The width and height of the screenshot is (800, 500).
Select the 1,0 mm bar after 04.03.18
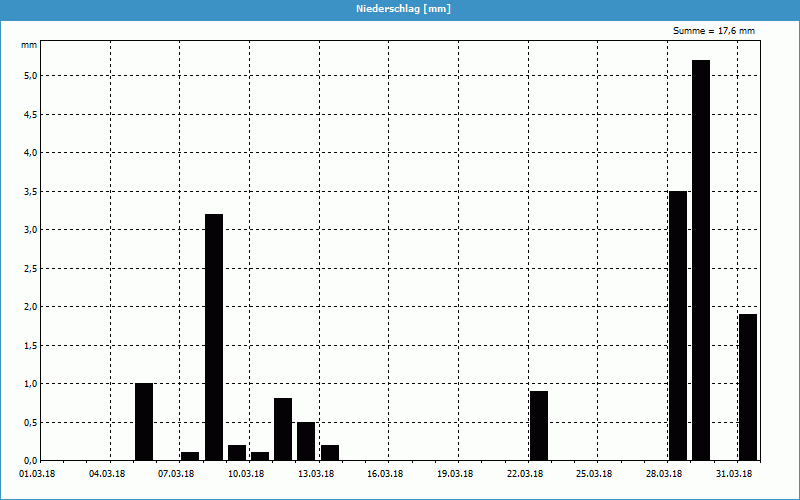pyautogui.click(x=144, y=421)
